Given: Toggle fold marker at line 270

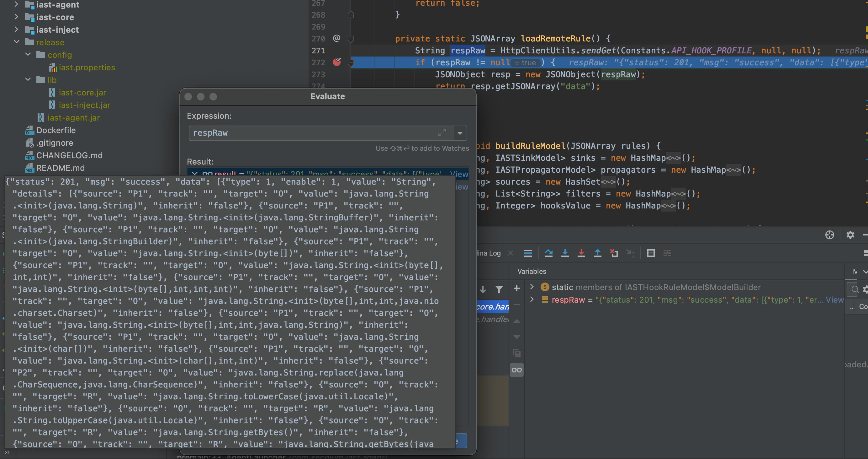Looking at the screenshot, I should [x=351, y=39].
